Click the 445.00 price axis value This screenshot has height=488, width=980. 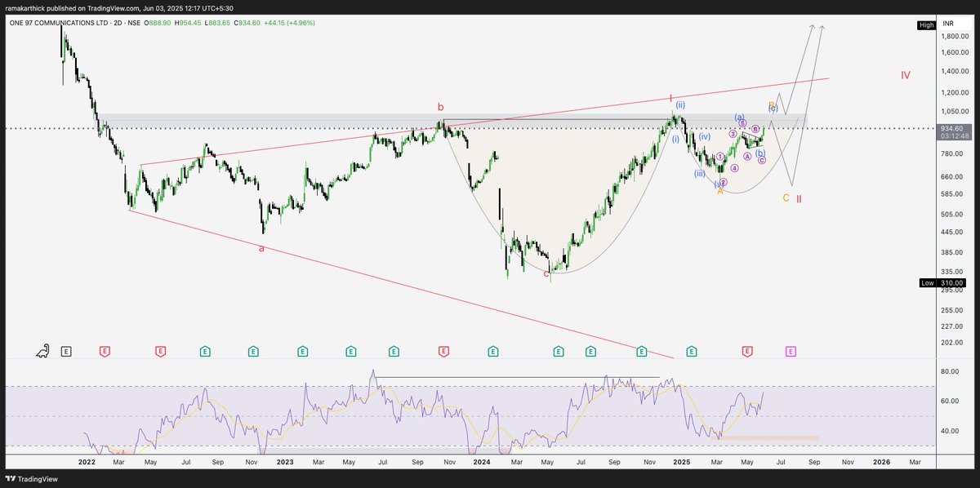coord(951,233)
